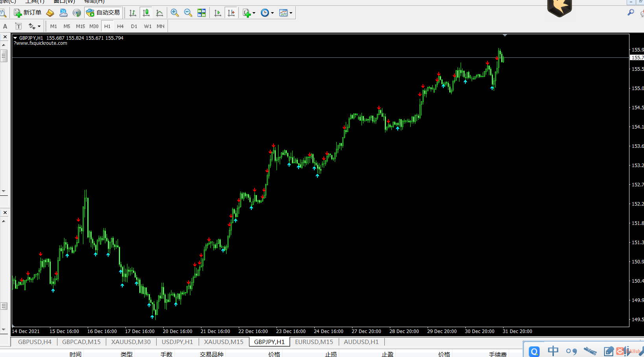The image size is (644, 357).
Task: Select candlestick chart style
Action: (146, 13)
